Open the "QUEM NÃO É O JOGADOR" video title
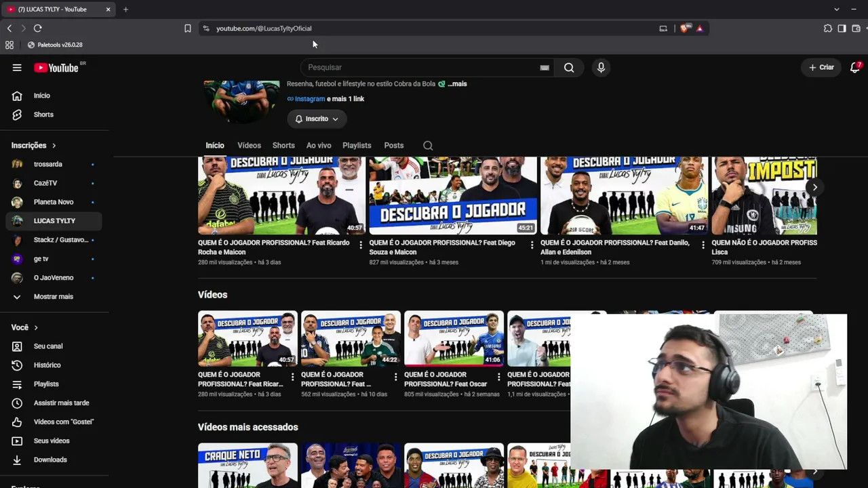Image resolution: width=868 pixels, height=488 pixels. click(764, 247)
